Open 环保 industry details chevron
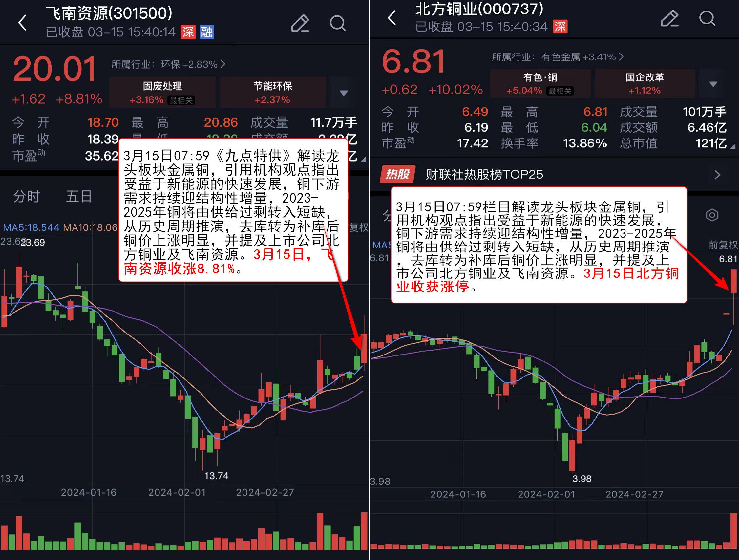The image size is (741, 560). click(223, 64)
